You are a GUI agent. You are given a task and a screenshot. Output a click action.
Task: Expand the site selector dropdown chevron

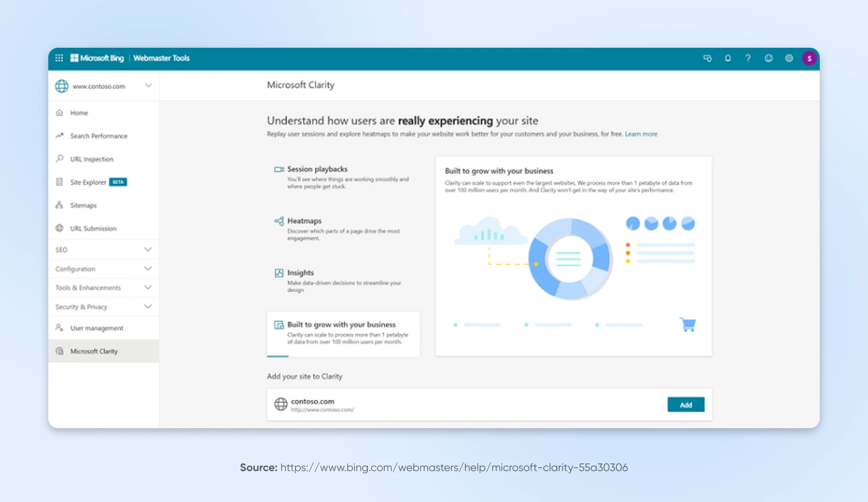click(148, 86)
